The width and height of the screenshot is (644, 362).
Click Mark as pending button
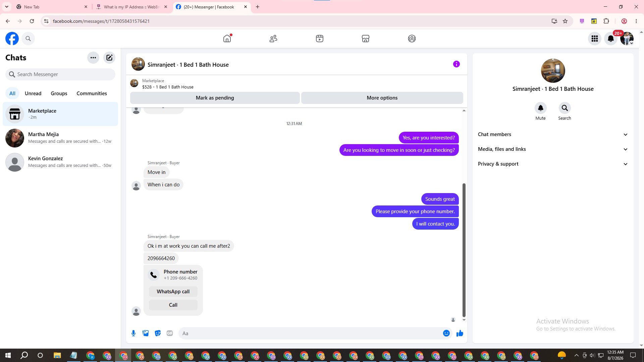215,98
